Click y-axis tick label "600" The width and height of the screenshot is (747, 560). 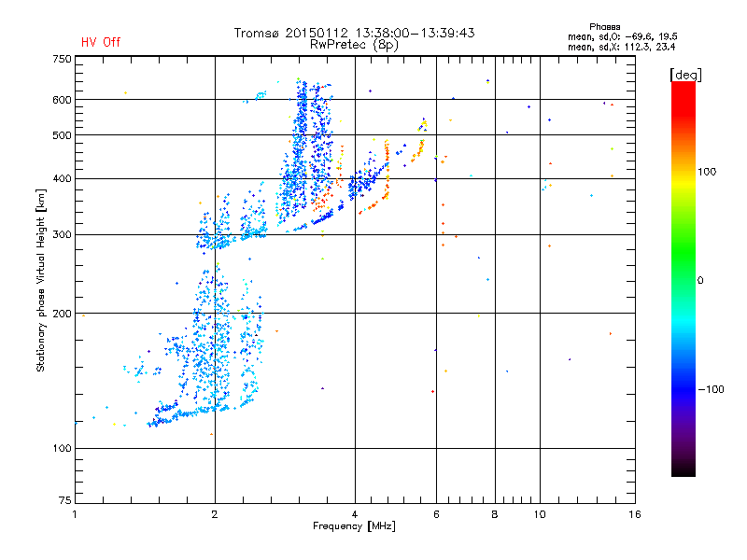[x=62, y=100]
